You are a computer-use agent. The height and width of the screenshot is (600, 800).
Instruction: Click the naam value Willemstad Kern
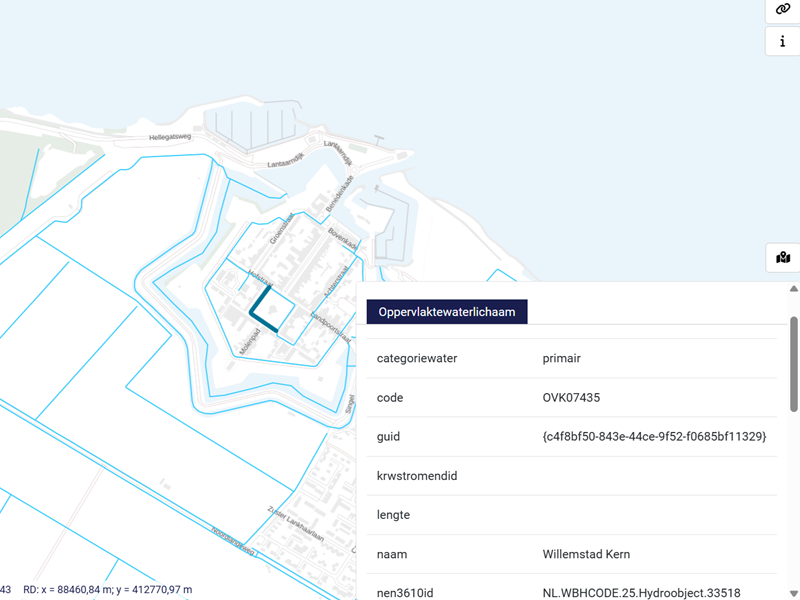[587, 554]
